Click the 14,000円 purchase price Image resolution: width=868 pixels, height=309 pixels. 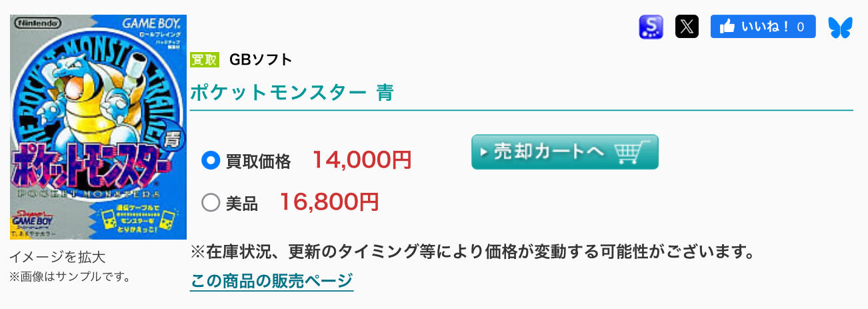click(x=361, y=160)
